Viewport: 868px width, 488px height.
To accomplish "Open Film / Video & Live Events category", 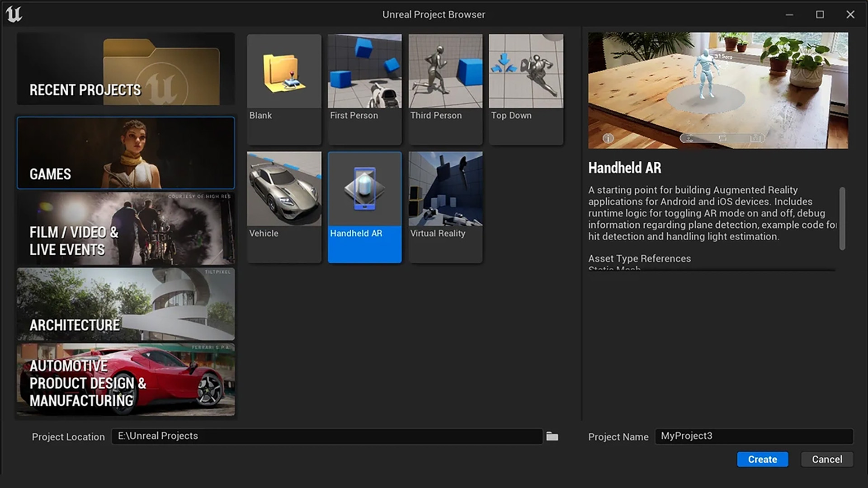I will (126, 229).
